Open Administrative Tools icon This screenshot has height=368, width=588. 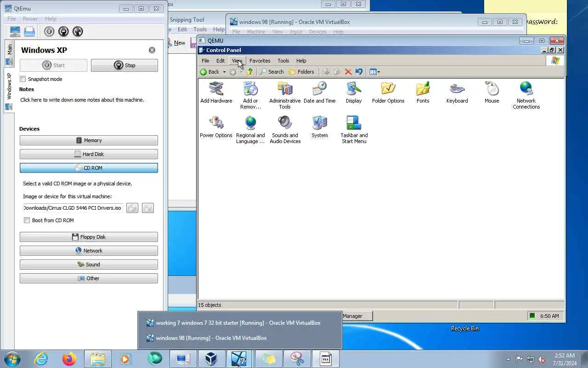(285, 95)
